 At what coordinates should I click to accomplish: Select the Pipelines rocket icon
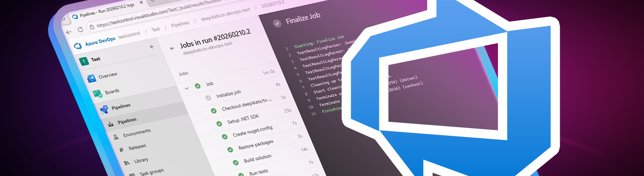pos(104,109)
